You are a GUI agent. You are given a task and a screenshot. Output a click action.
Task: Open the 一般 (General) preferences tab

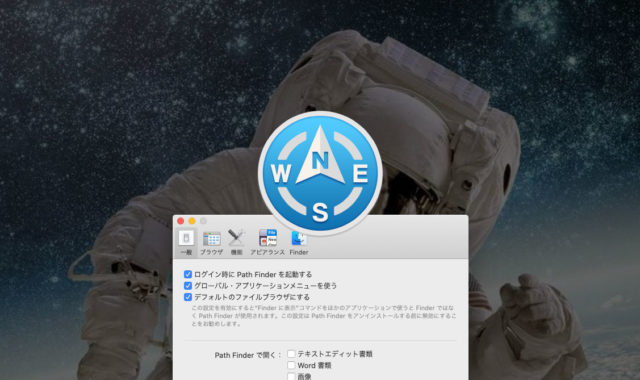pos(186,242)
